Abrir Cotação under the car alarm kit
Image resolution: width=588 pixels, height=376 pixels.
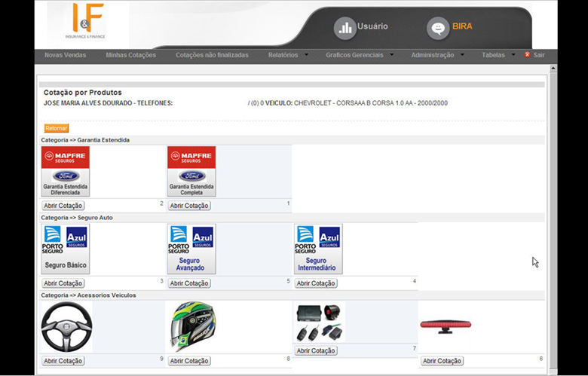click(316, 350)
